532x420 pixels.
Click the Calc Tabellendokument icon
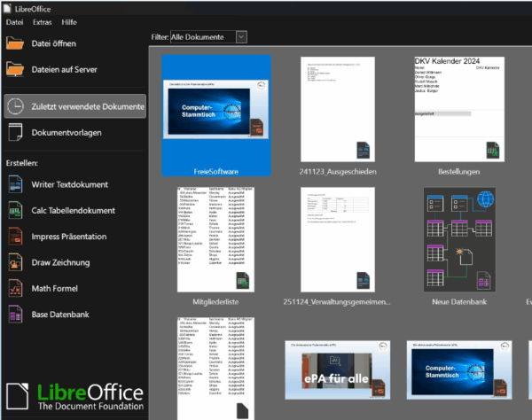16,211
